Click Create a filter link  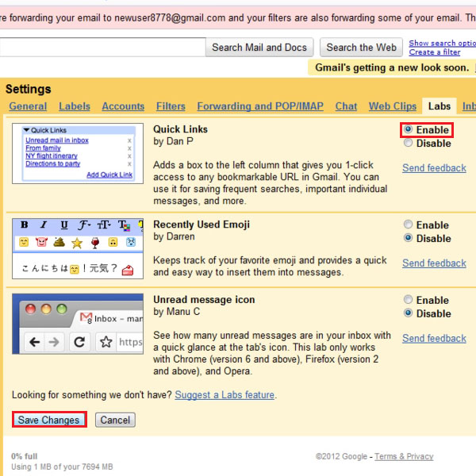435,52
